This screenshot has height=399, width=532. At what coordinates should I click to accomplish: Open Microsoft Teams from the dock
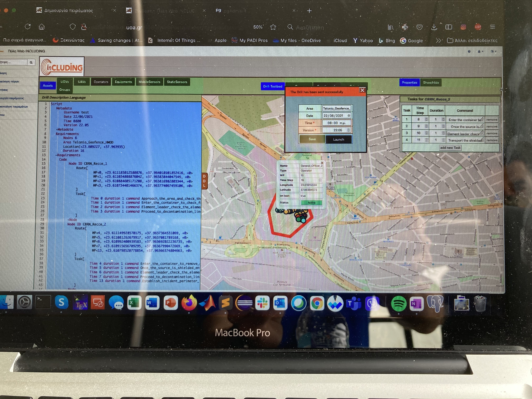pos(353,303)
